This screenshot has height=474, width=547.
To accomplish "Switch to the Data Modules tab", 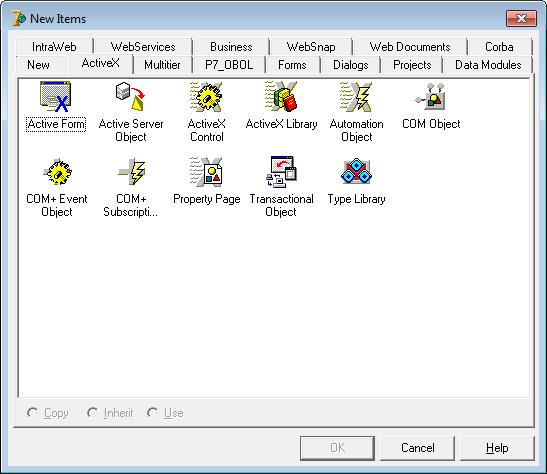I will 488,65.
